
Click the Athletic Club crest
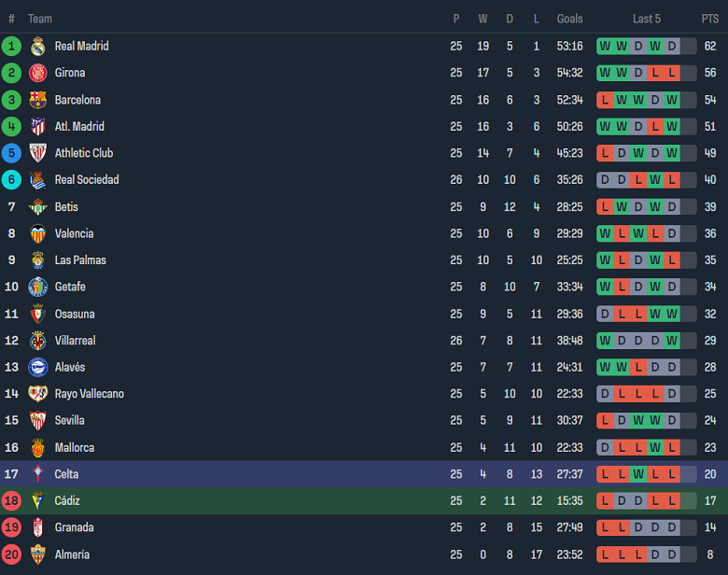pos(37,153)
